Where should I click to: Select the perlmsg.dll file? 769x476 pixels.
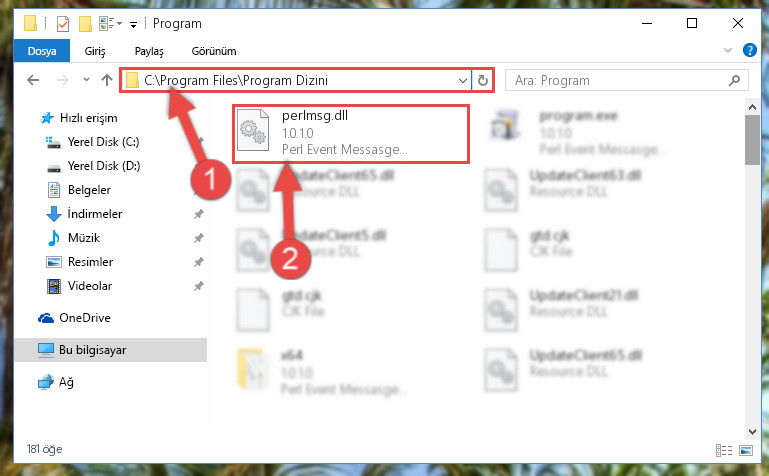[x=351, y=133]
